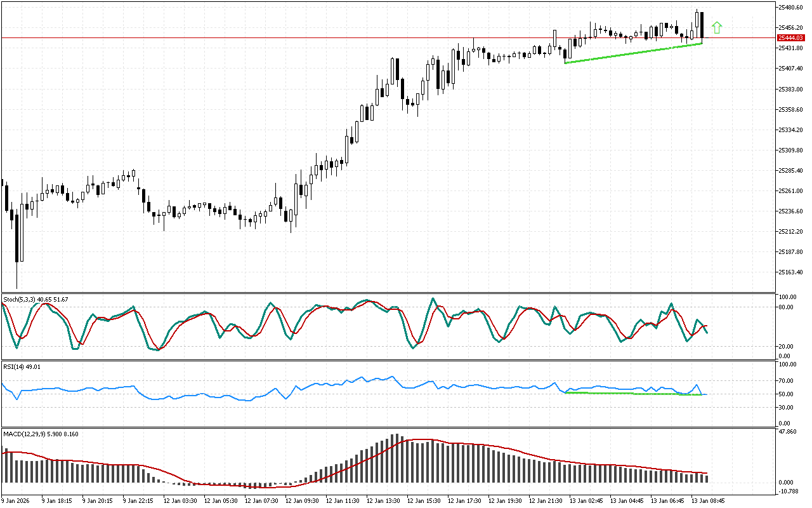
Task: Select the green trendline under recent candles
Action: pos(634,53)
